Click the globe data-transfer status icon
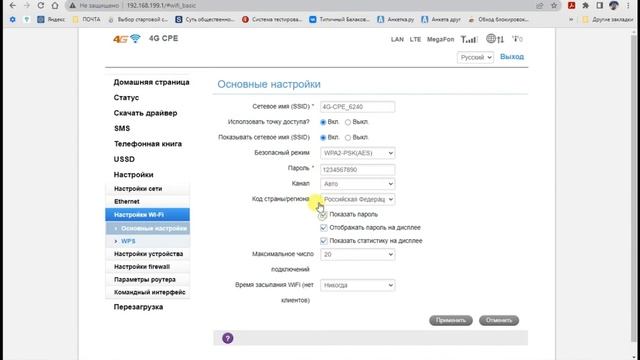 point(495,39)
